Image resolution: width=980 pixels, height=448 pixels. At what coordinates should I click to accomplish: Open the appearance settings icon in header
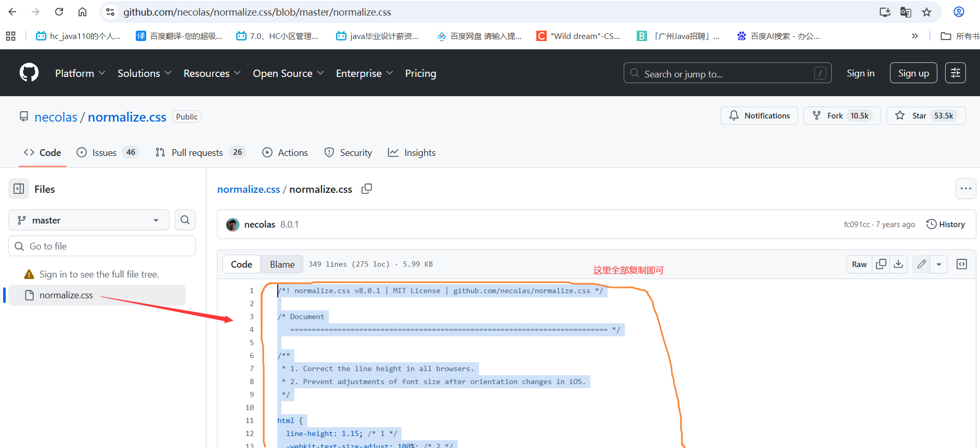coord(956,73)
